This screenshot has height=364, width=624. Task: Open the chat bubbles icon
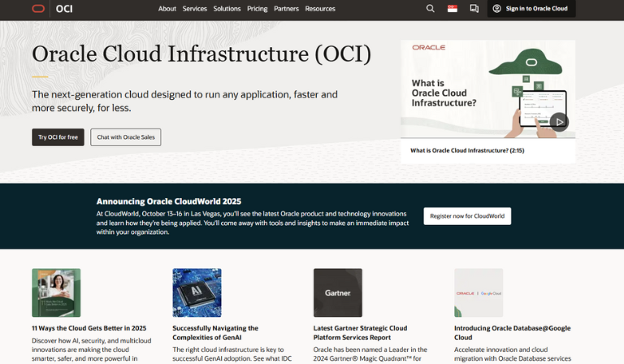(x=474, y=8)
